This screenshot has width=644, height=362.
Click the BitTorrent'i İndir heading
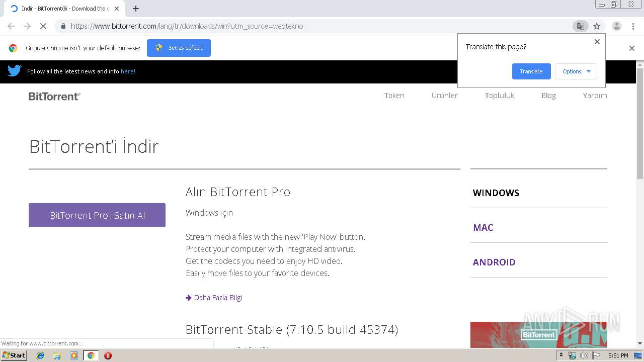(94, 146)
